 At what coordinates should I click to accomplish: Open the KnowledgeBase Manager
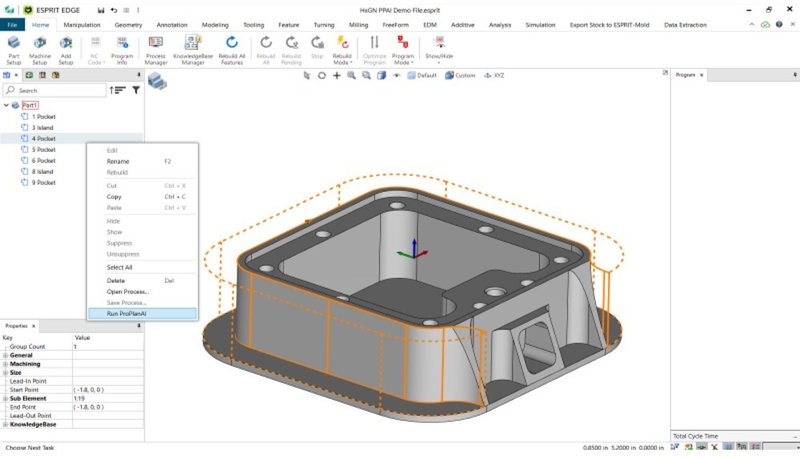coord(193,50)
